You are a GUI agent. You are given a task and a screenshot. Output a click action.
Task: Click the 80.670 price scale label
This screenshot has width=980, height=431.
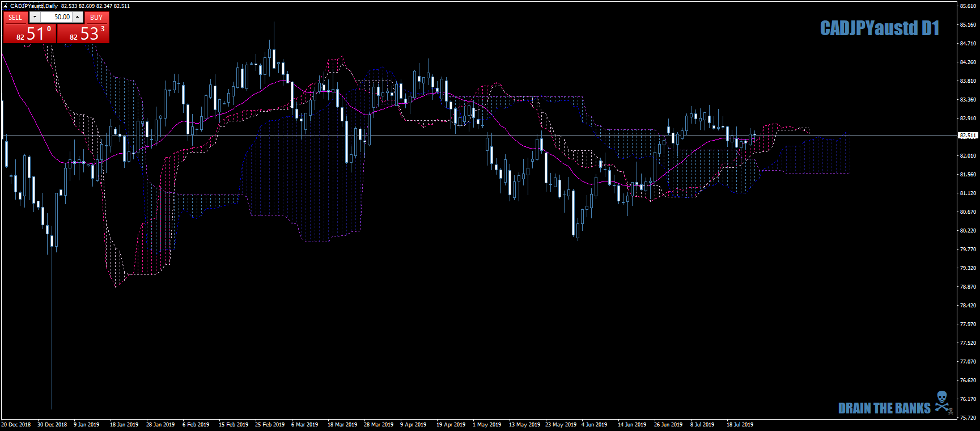pyautogui.click(x=968, y=212)
